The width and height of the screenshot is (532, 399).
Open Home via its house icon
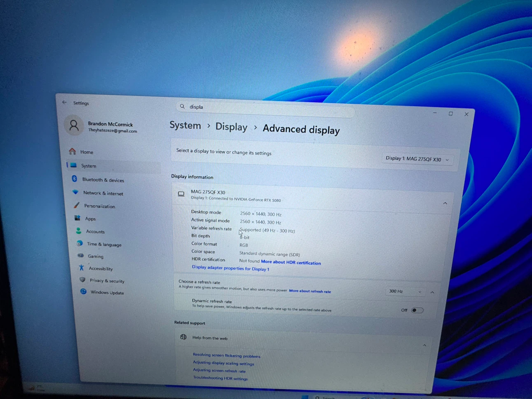72,151
